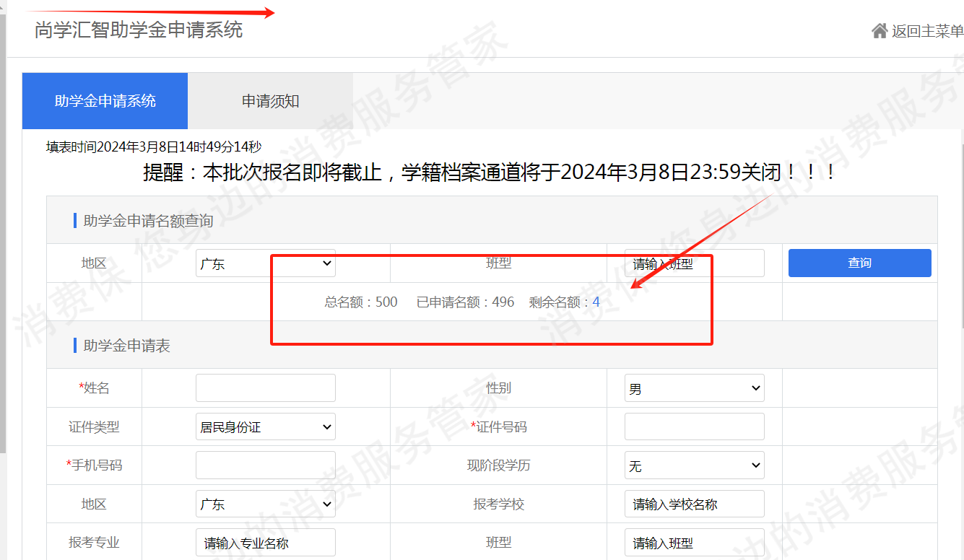
Task: Click the 姓名 input field
Action: pos(266,388)
